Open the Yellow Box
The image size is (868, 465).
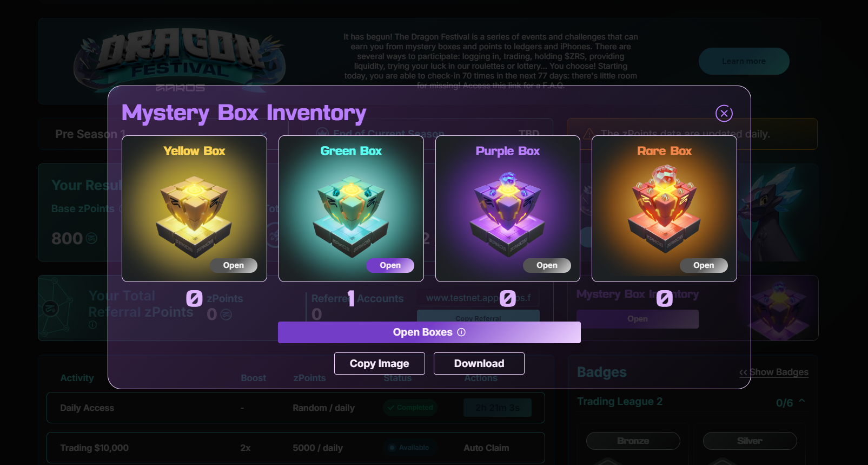tap(233, 265)
